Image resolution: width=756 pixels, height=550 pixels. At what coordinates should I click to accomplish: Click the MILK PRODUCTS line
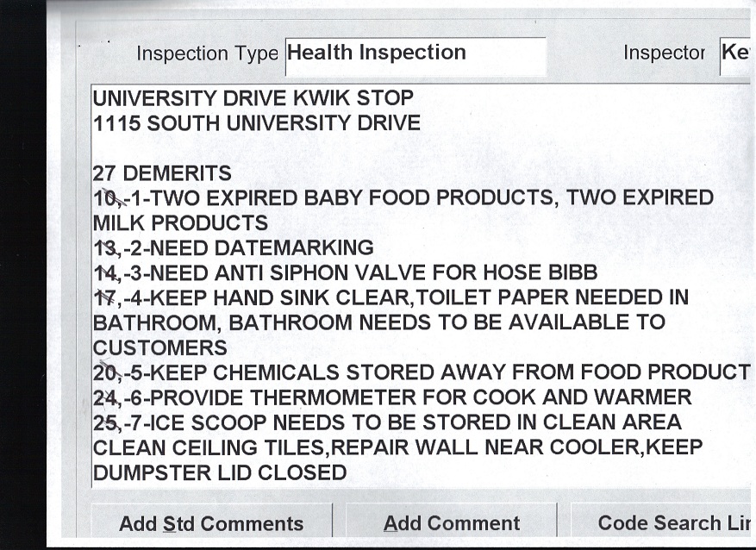[180, 223]
